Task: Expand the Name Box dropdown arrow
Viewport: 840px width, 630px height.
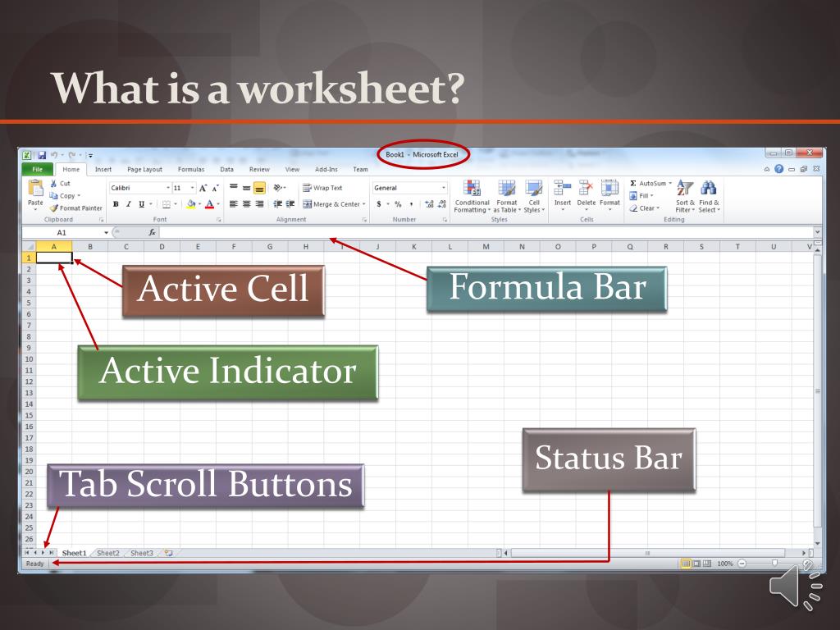Action: pos(106,232)
